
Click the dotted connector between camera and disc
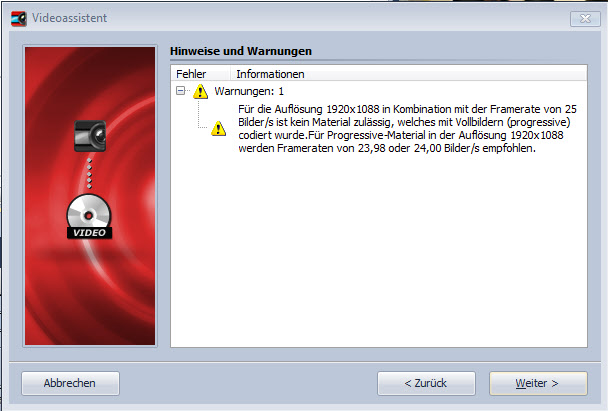point(91,173)
